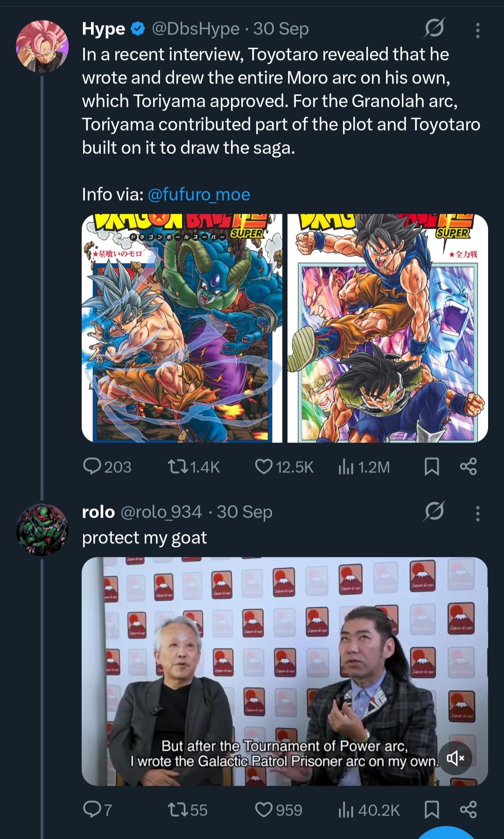Screen dimensions: 504x839
Task: Retweet rolo's post with 55 reposts
Action: click(177, 810)
